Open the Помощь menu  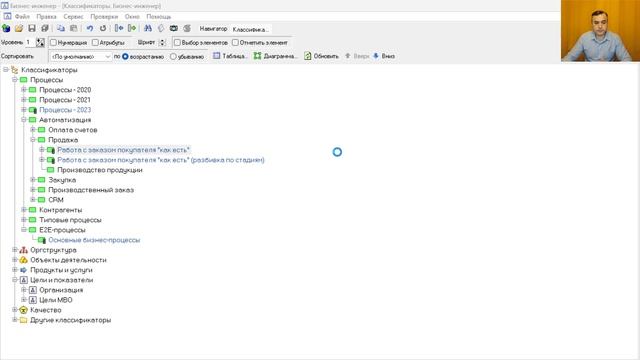click(x=159, y=17)
